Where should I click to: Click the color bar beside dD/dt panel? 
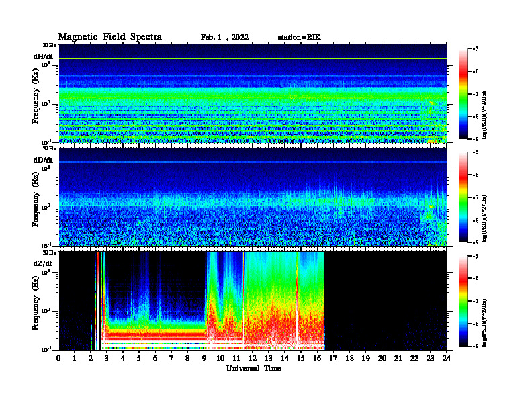tap(463, 197)
